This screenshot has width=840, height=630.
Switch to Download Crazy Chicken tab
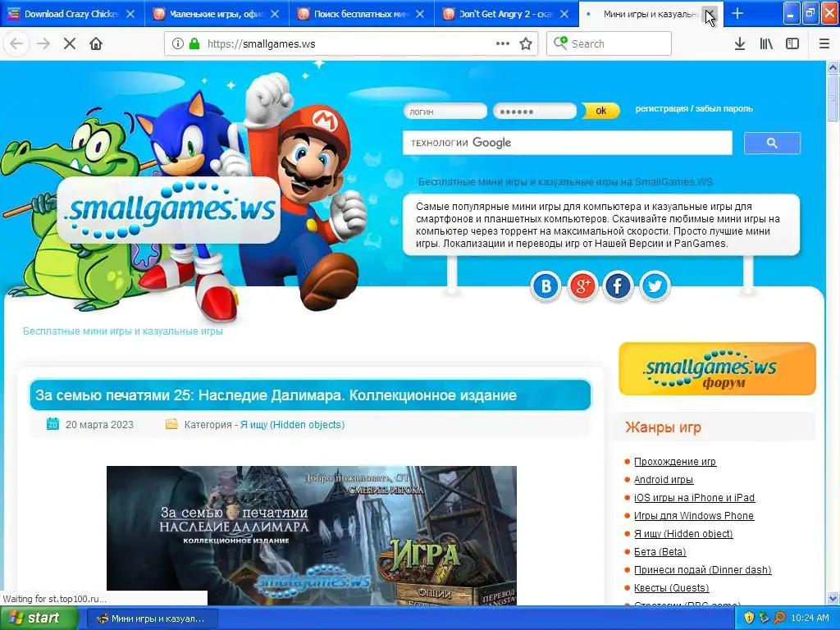[x=71, y=14]
